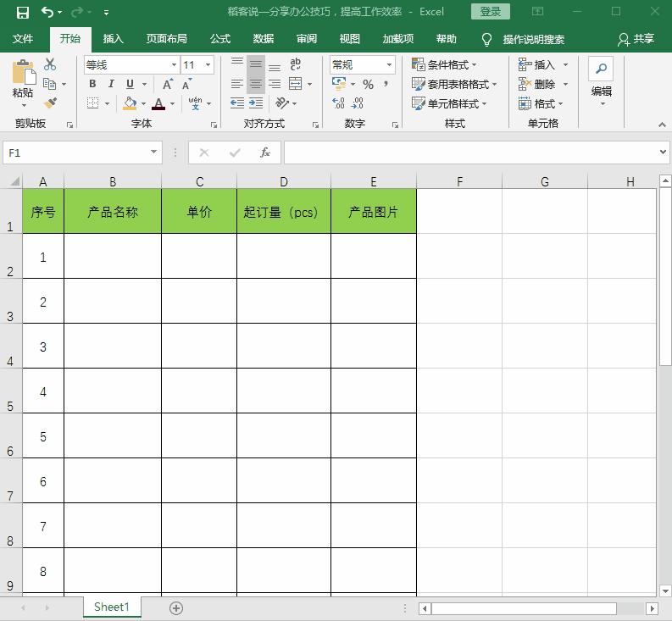Click the 操作说明搜索 search box
This screenshot has height=621, width=672.
[x=534, y=40]
